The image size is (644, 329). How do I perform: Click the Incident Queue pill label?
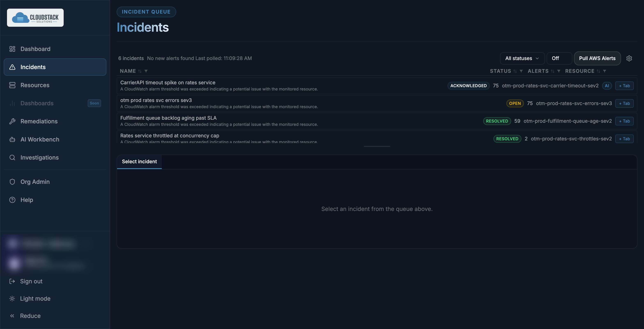[x=146, y=12]
